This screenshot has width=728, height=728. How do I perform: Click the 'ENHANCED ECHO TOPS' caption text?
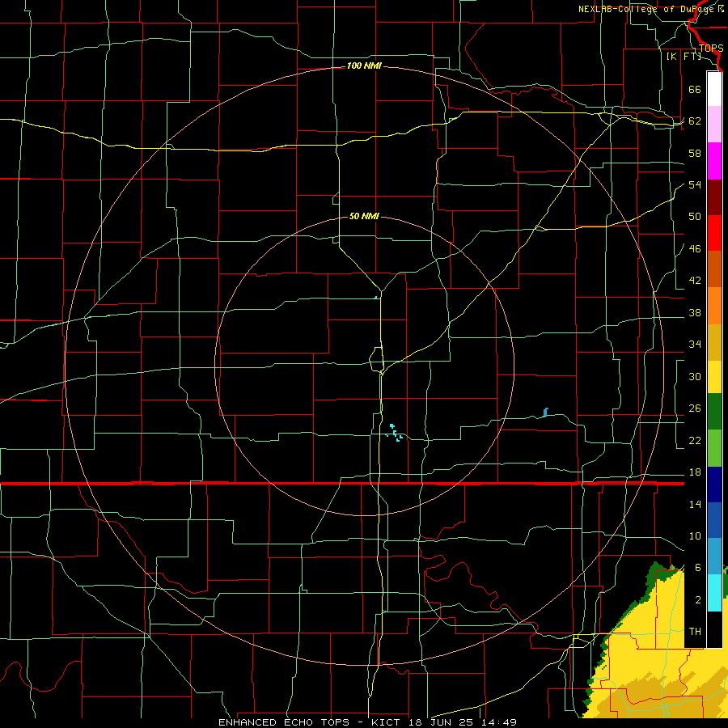[286, 722]
